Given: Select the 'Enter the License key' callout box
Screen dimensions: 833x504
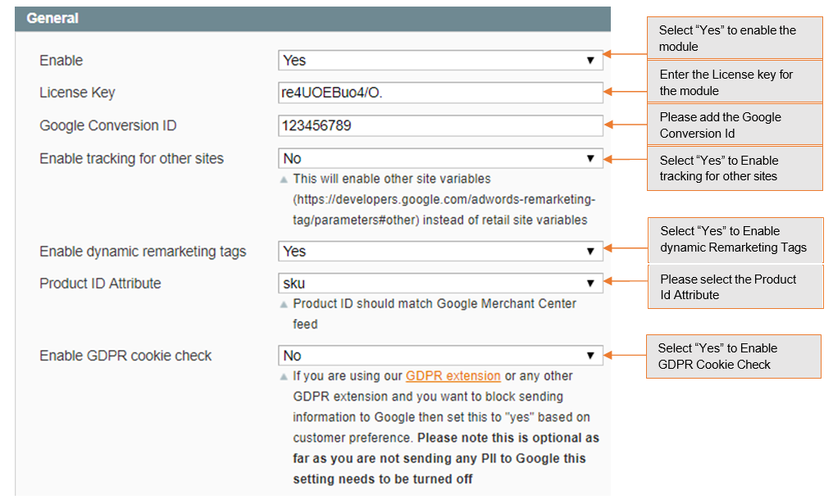Looking at the screenshot, I should coord(735,82).
